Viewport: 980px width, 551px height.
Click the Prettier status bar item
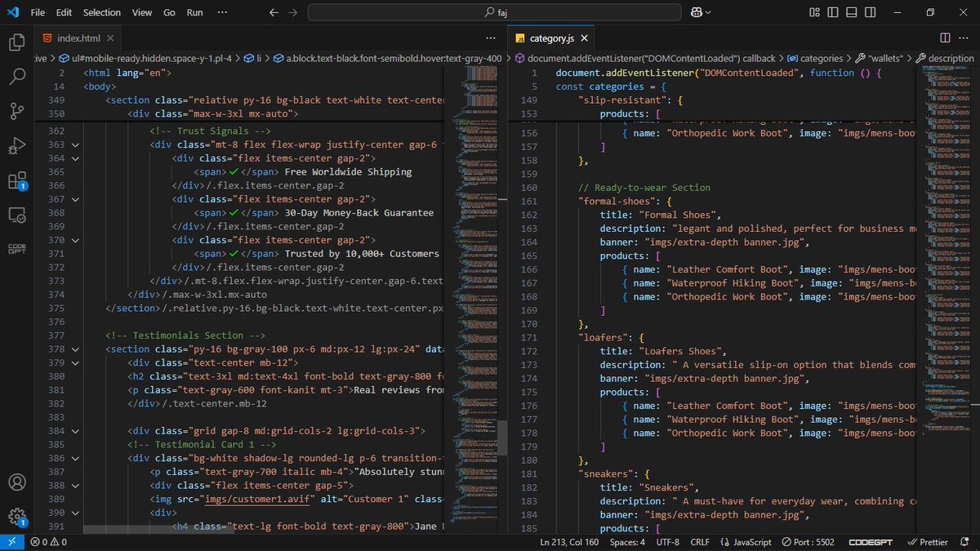coord(926,542)
